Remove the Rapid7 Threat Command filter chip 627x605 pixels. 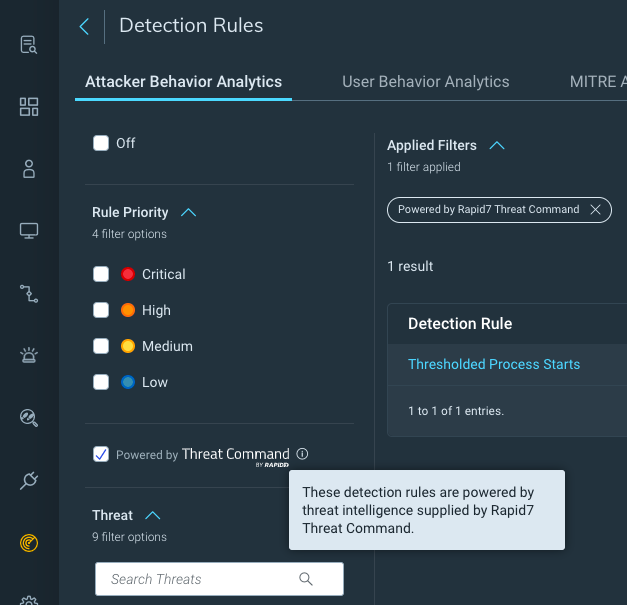pos(595,209)
